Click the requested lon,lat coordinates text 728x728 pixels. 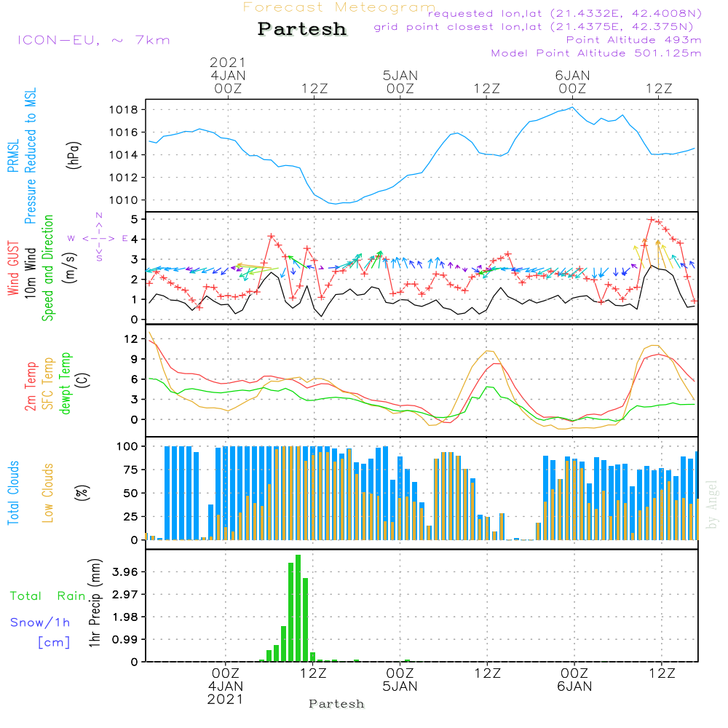564,13
